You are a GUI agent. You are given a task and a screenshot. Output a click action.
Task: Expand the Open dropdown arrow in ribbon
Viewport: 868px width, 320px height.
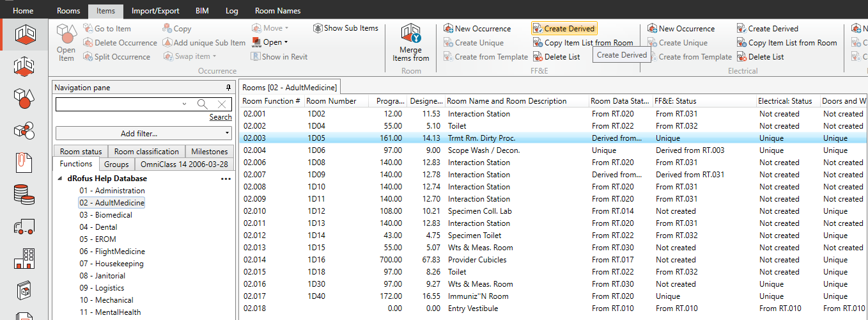pyautogui.click(x=286, y=43)
